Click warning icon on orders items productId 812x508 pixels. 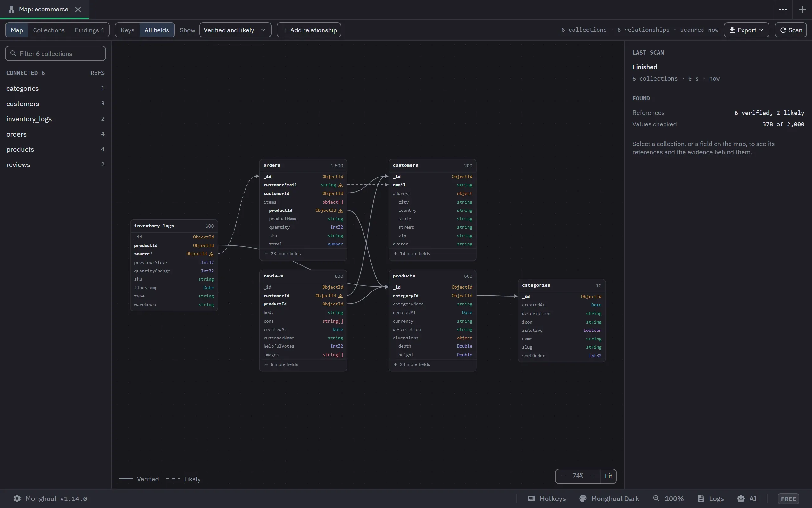click(x=340, y=211)
